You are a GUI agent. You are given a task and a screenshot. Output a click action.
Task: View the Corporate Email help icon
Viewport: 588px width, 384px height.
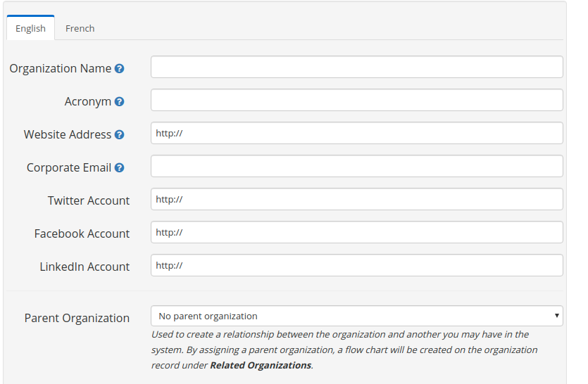click(119, 167)
